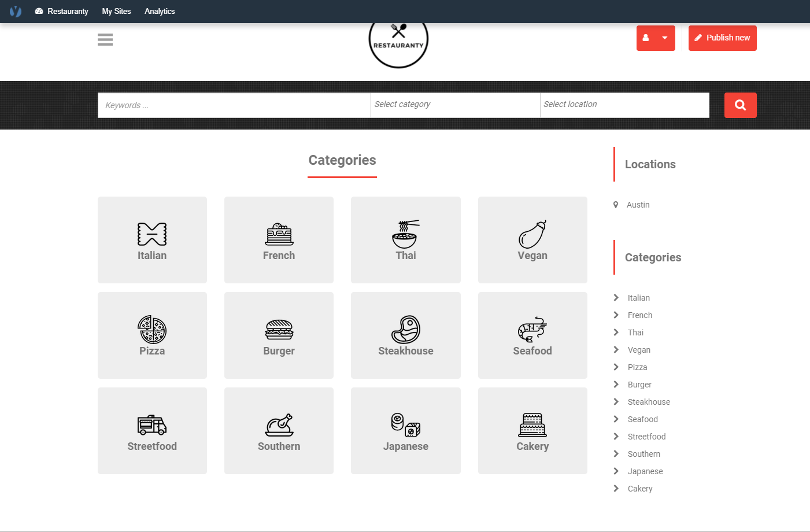The width and height of the screenshot is (810, 532).
Task: Open the Italian pasta category icon
Action: click(152, 234)
